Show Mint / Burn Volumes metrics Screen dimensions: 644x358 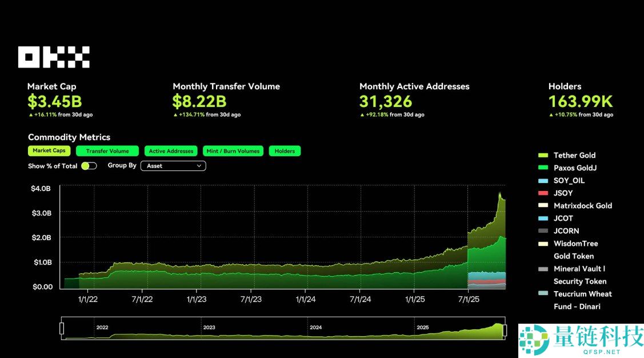(233, 151)
